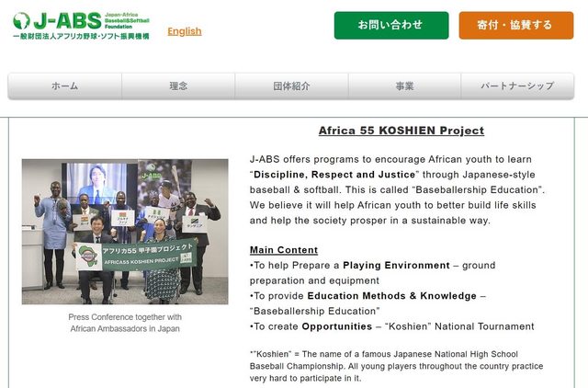
Task: Click the J-ABS logo in the header
Action: coord(81,26)
